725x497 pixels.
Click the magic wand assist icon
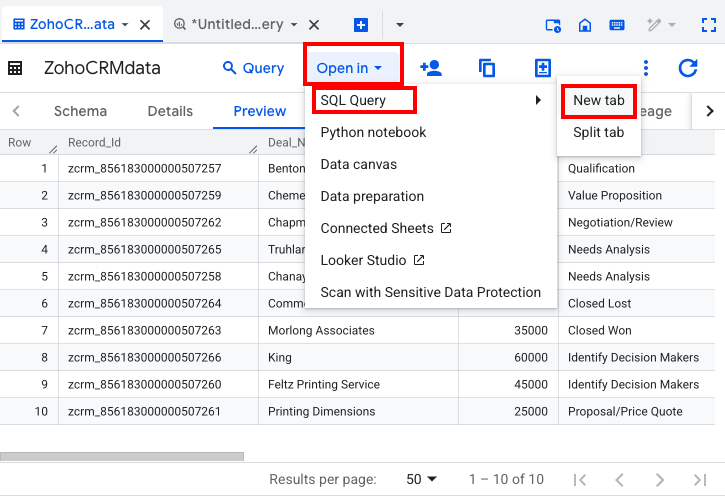coord(654,25)
